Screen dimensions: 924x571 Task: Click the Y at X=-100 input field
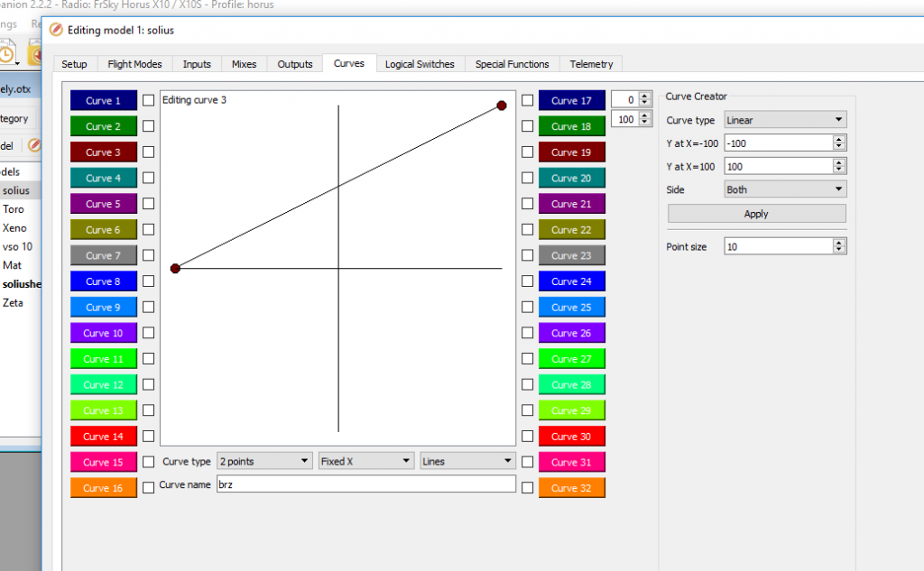click(x=776, y=143)
